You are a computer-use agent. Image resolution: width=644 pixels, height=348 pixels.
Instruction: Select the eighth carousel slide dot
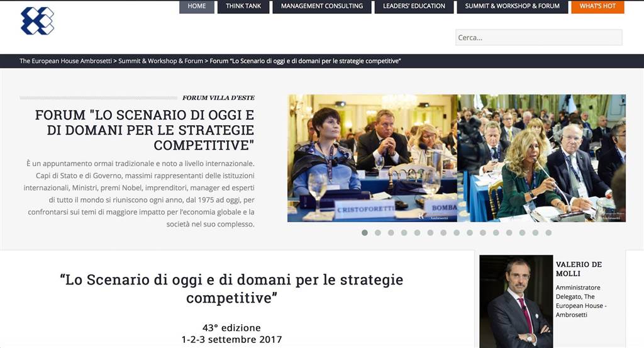(457, 233)
